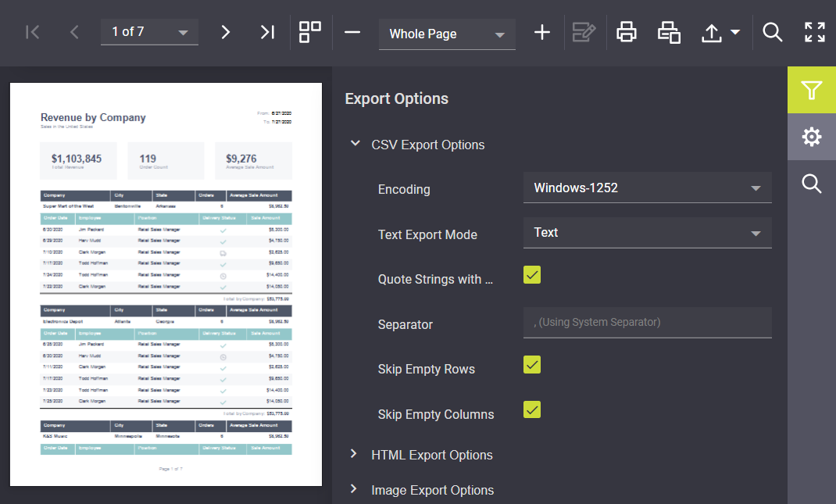The width and height of the screenshot is (836, 504).
Task: Export the report document
Action: [x=711, y=33]
